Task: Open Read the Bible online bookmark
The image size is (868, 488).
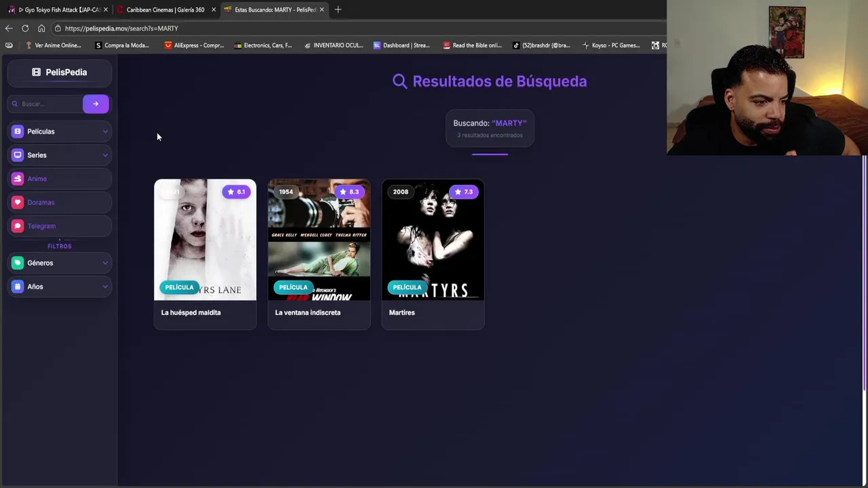Action: (473, 45)
